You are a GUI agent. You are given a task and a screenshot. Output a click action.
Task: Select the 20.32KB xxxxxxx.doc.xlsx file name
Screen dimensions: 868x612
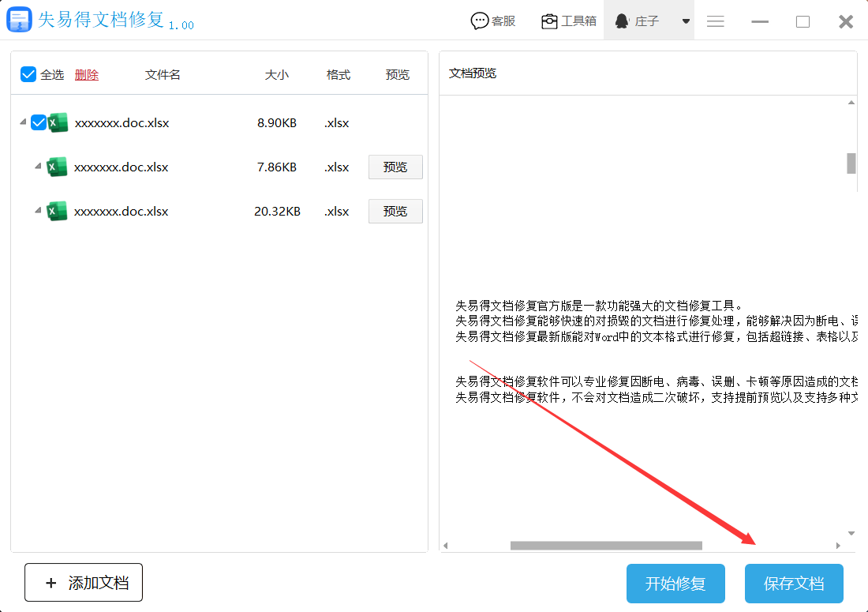pos(122,212)
